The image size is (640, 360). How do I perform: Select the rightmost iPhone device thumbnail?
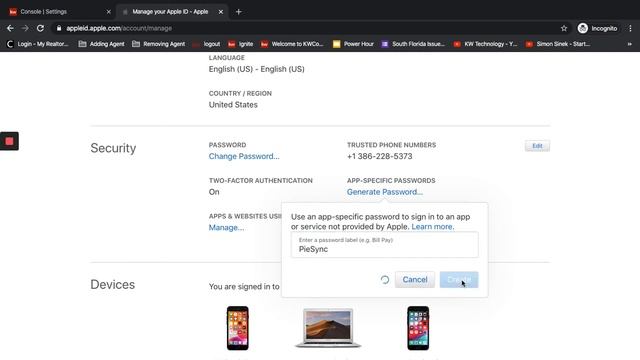418,328
